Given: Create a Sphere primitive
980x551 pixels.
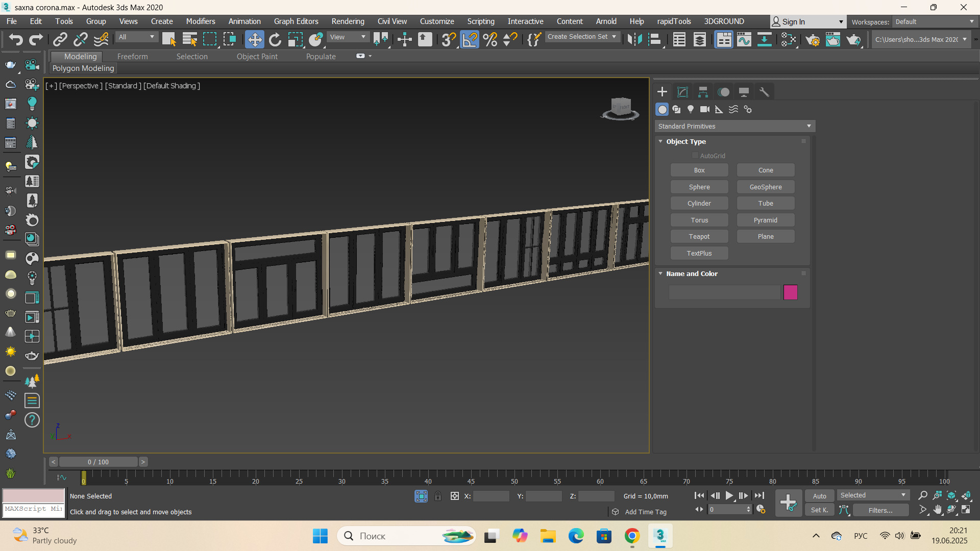Looking at the screenshot, I should click(699, 187).
